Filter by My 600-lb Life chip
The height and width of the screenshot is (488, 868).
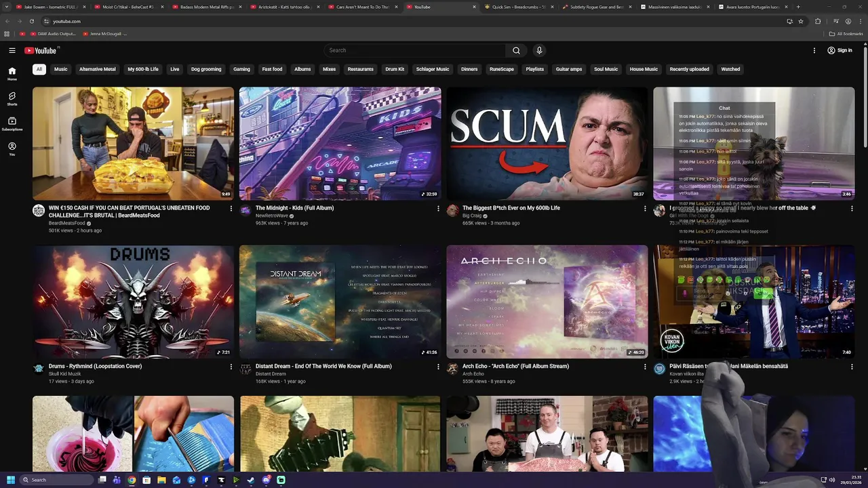(143, 69)
